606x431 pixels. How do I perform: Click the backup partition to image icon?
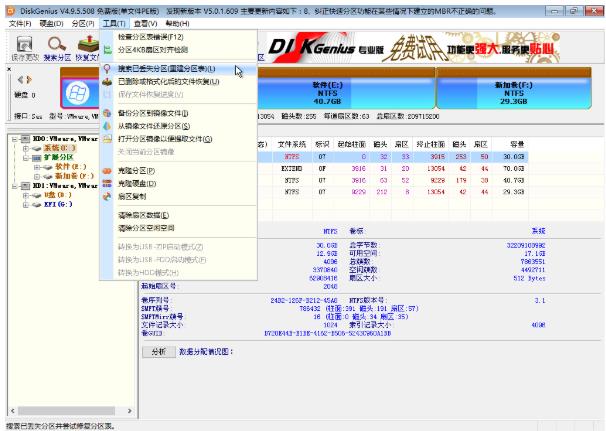107,113
